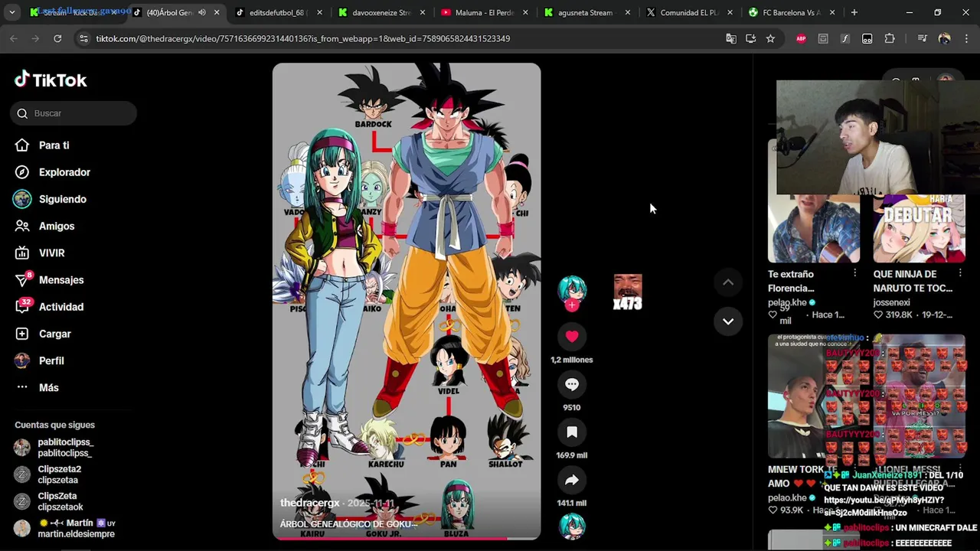Reload the page
Screen dimensions: 980x551
coord(57,38)
